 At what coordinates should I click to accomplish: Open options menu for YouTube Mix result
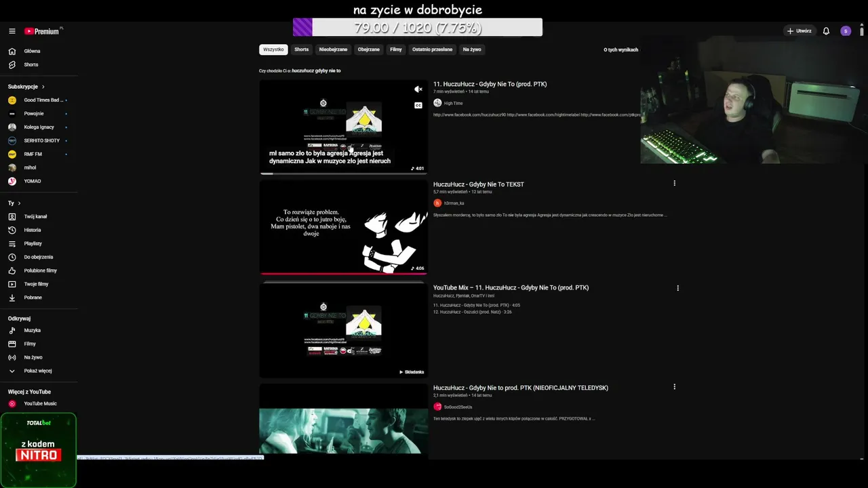(677, 288)
